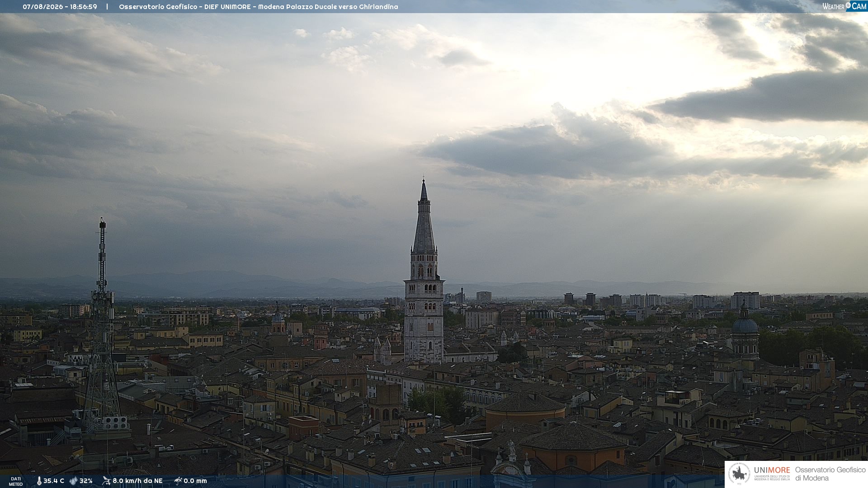Click the rain umbrella icon
868x488 pixels.
tap(178, 481)
